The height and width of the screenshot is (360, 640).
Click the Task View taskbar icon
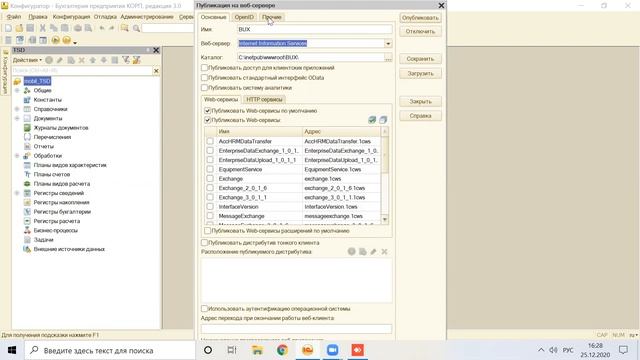point(232,350)
